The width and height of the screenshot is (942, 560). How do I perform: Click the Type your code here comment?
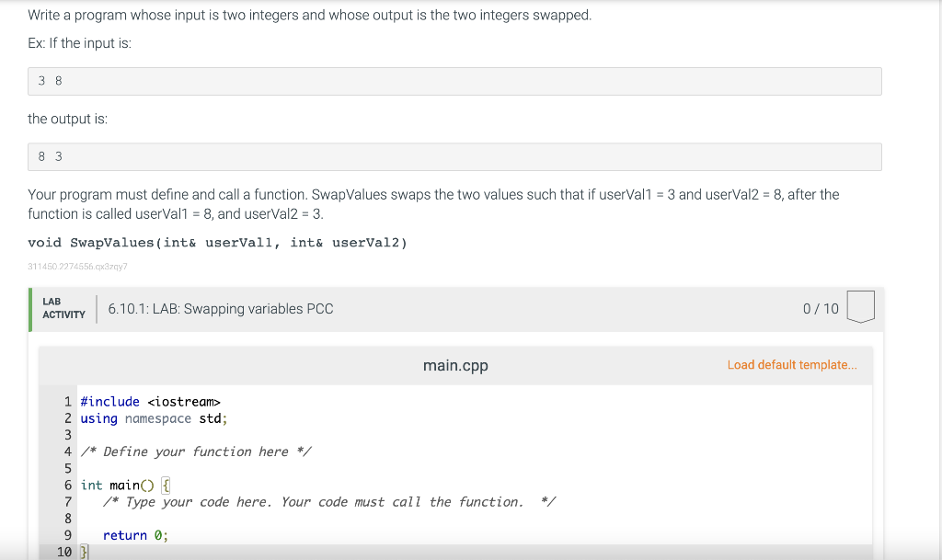pos(313,502)
